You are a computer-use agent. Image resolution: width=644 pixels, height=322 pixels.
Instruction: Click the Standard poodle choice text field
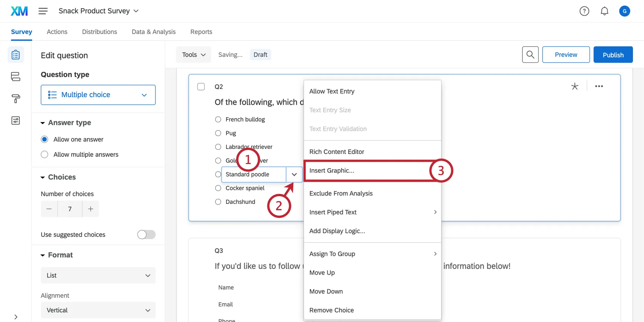tap(254, 174)
